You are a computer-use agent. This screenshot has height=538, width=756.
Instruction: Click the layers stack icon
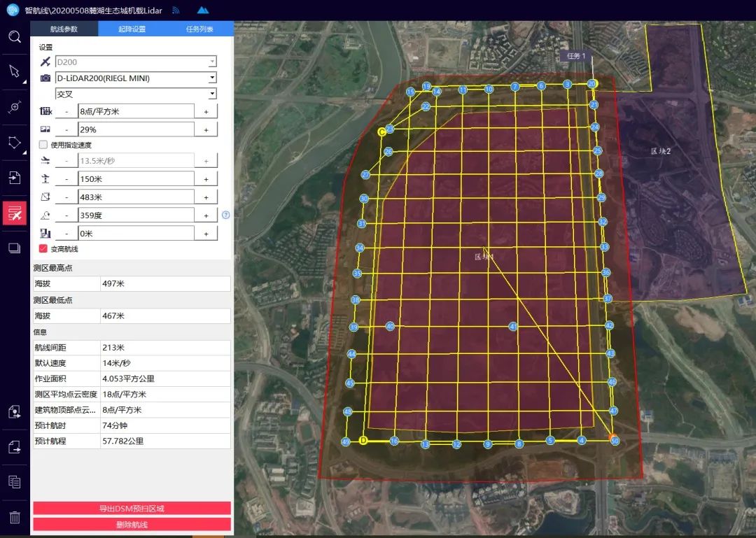pyautogui.click(x=15, y=248)
